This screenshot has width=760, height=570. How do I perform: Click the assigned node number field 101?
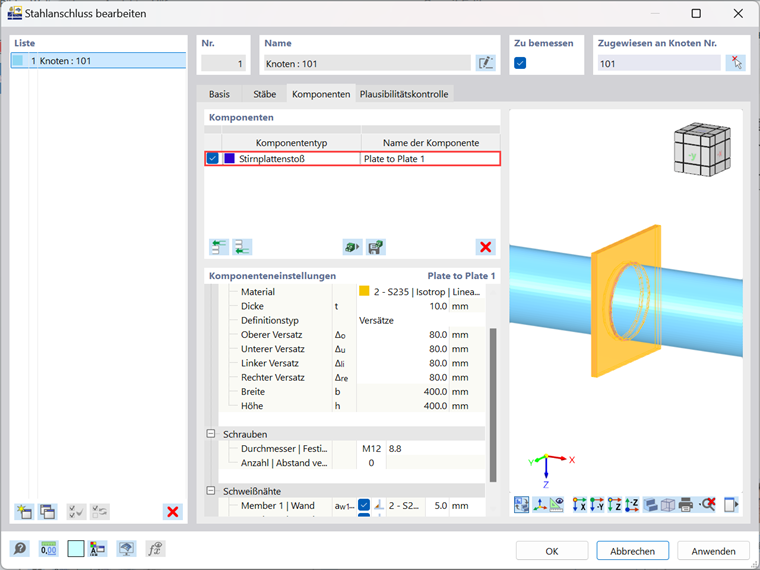pyautogui.click(x=659, y=63)
